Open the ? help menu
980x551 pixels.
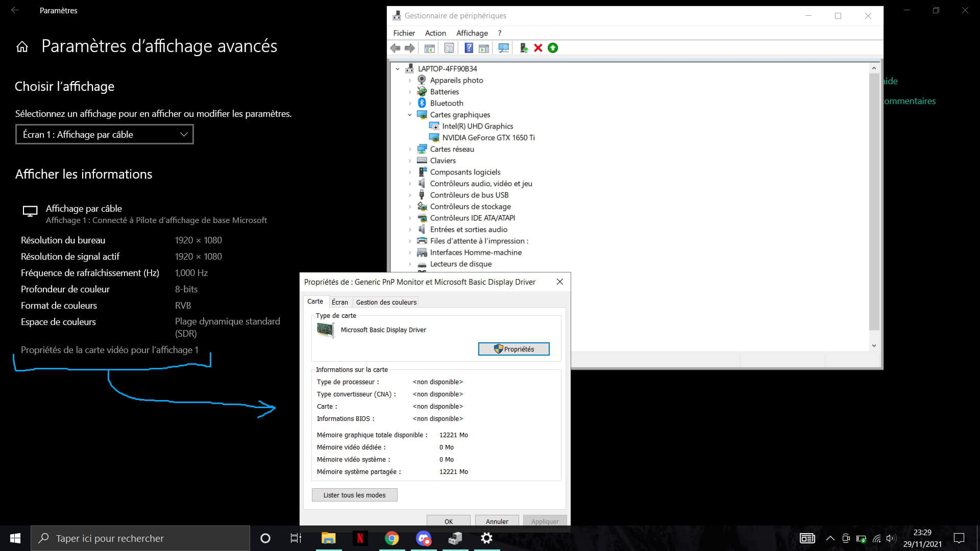[500, 33]
